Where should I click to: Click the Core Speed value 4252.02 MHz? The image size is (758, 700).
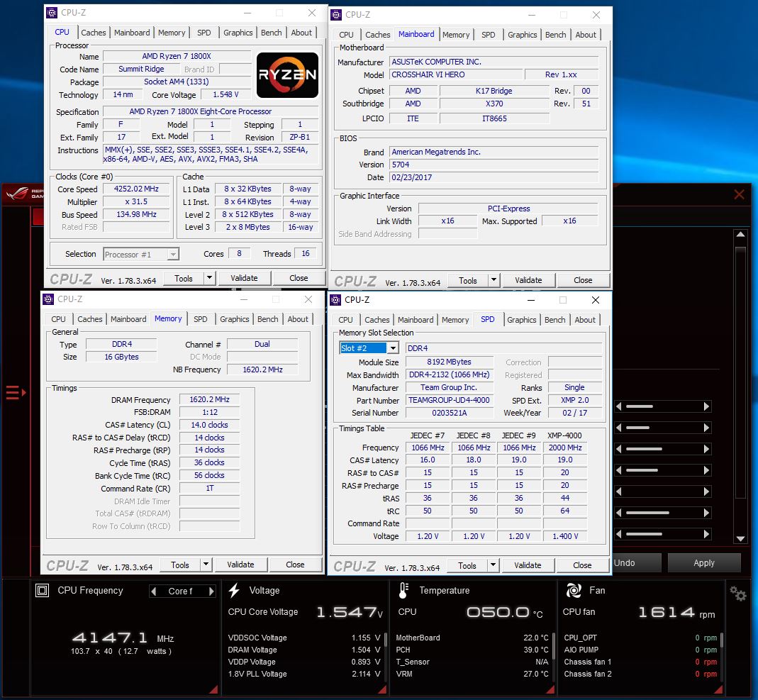[x=136, y=189]
